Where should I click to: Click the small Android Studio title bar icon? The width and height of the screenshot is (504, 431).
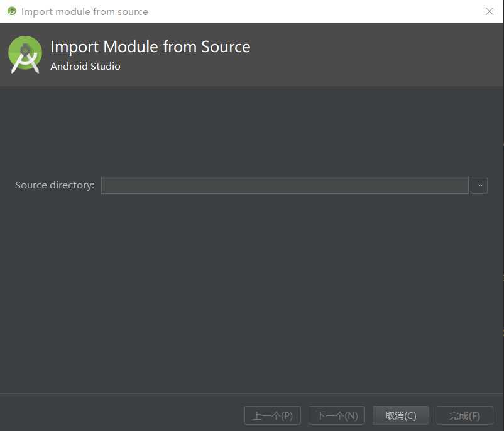tap(11, 11)
